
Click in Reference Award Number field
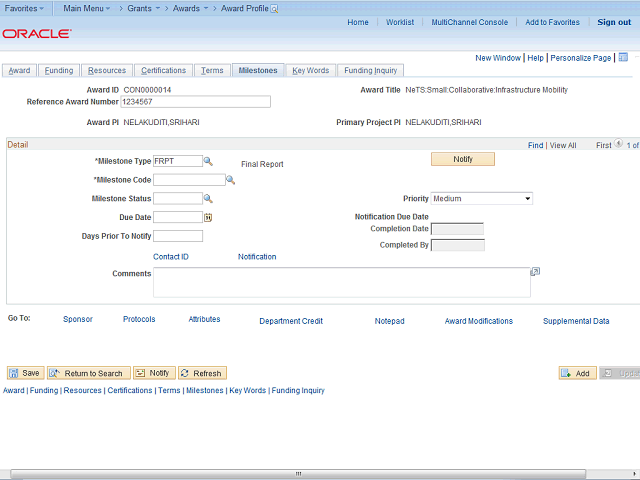(x=196, y=102)
